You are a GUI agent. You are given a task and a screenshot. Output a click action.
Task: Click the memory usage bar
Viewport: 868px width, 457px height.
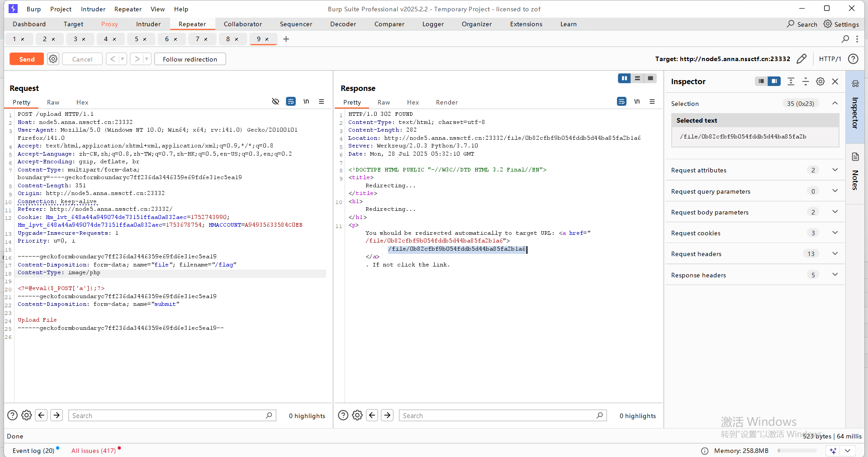[x=797, y=451]
